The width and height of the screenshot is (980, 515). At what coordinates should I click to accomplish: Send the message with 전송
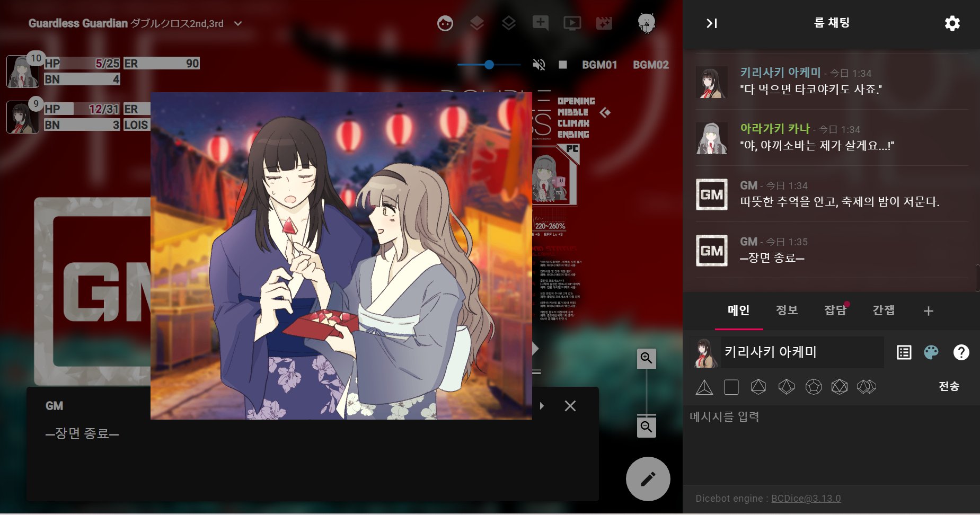[x=949, y=386]
